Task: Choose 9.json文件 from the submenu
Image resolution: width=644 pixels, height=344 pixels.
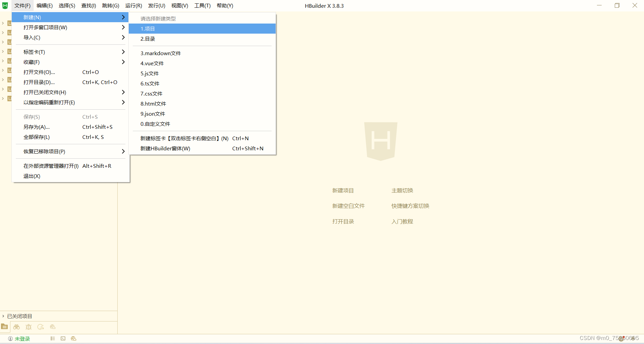Action: [x=202, y=114]
